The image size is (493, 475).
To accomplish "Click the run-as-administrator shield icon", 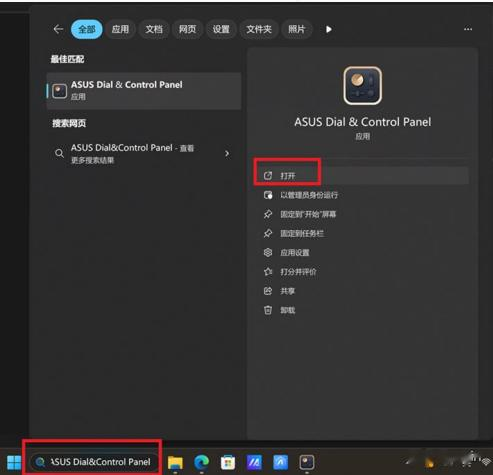I will [x=268, y=195].
